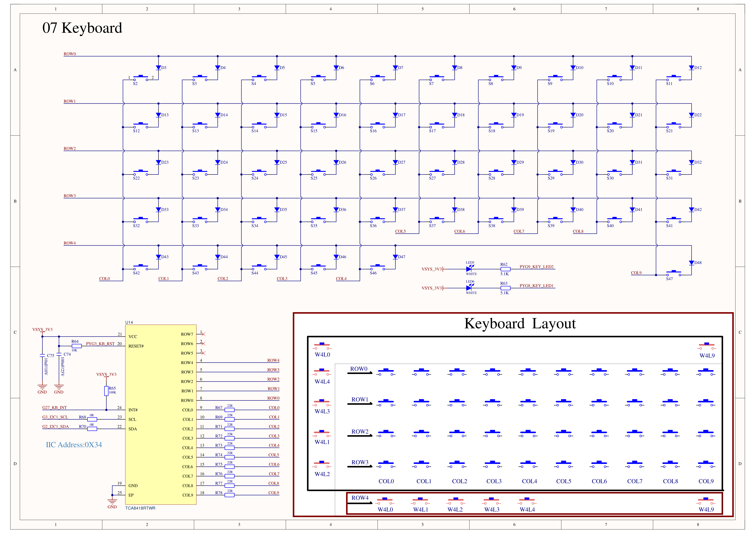
Task: Click the GND symbol below U14's GND pin
Action: pyautogui.click(x=112, y=502)
